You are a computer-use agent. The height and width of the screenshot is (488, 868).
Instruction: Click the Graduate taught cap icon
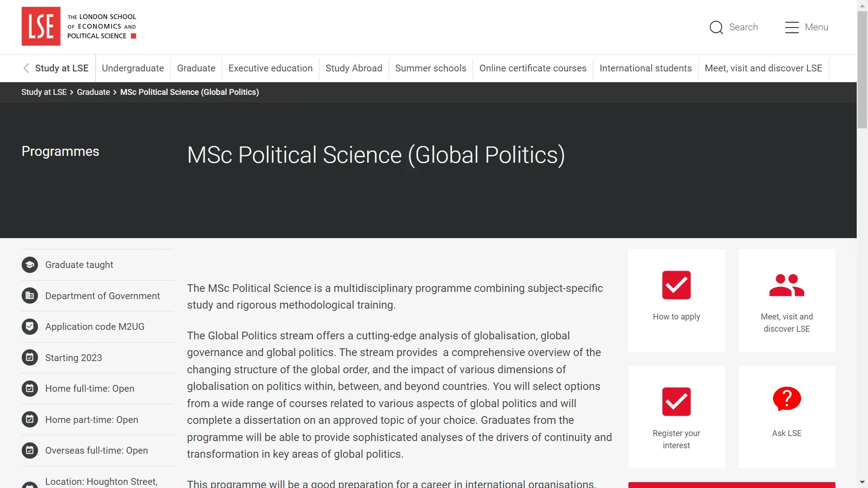pyautogui.click(x=30, y=265)
